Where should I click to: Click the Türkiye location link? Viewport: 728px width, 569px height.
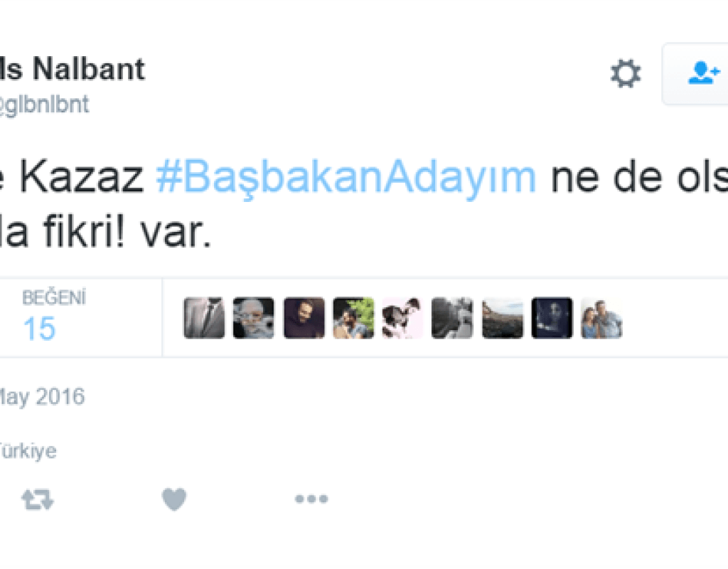tap(28, 451)
